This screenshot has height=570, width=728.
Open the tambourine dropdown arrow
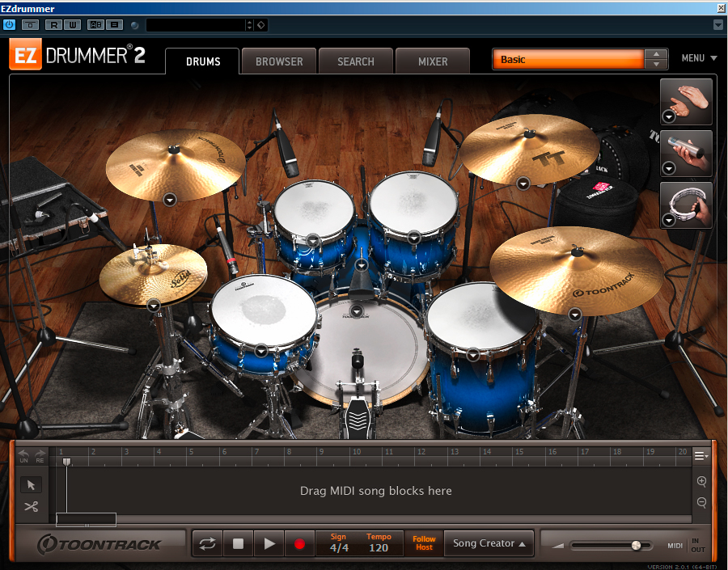669,220
